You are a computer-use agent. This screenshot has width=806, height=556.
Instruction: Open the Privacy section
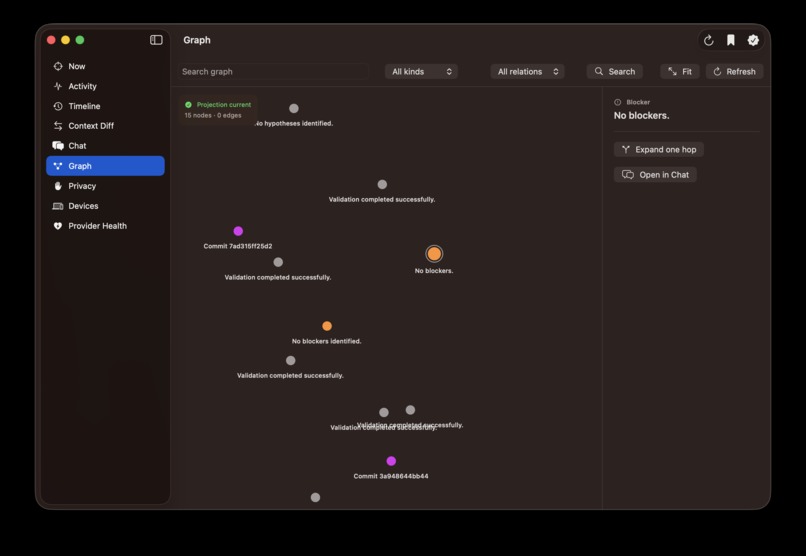(x=105, y=186)
